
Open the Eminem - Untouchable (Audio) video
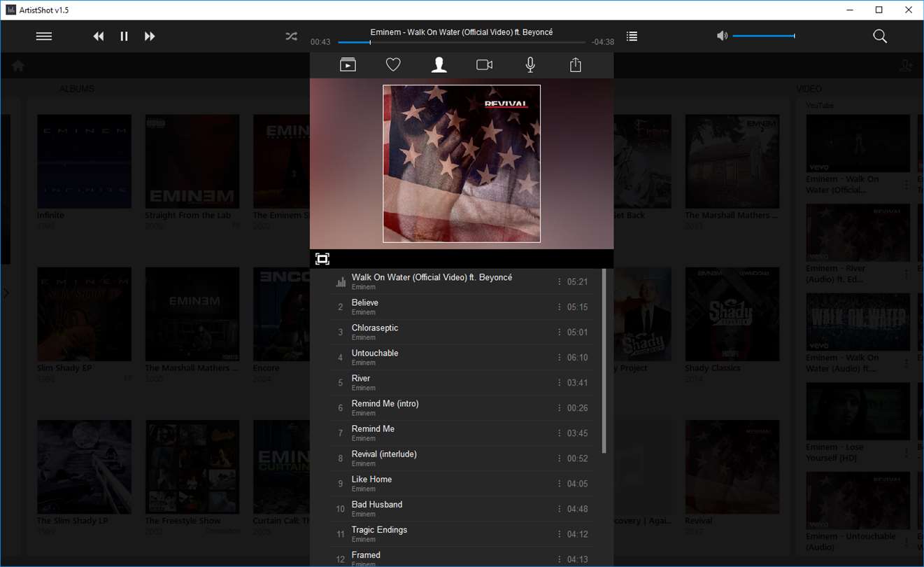point(858,501)
